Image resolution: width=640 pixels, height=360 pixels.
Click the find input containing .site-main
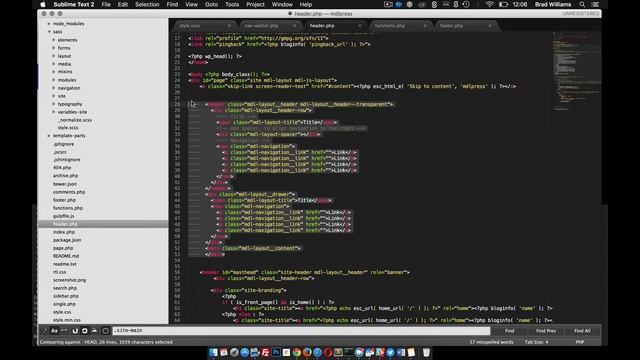coord(301,331)
